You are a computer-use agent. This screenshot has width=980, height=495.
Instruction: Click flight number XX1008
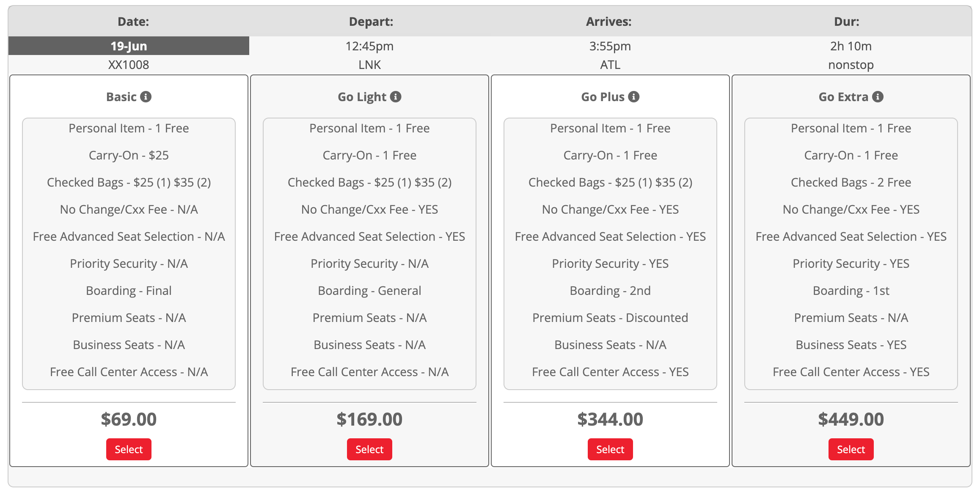pos(129,65)
